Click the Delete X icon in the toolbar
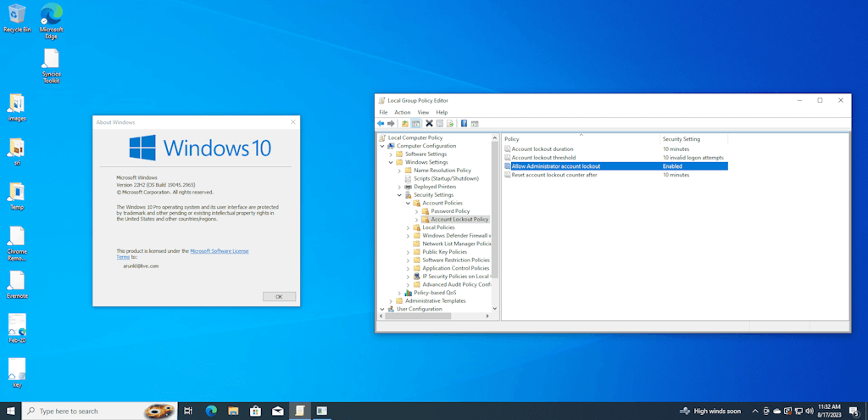Viewport: 868px width, 420px height. [x=429, y=124]
